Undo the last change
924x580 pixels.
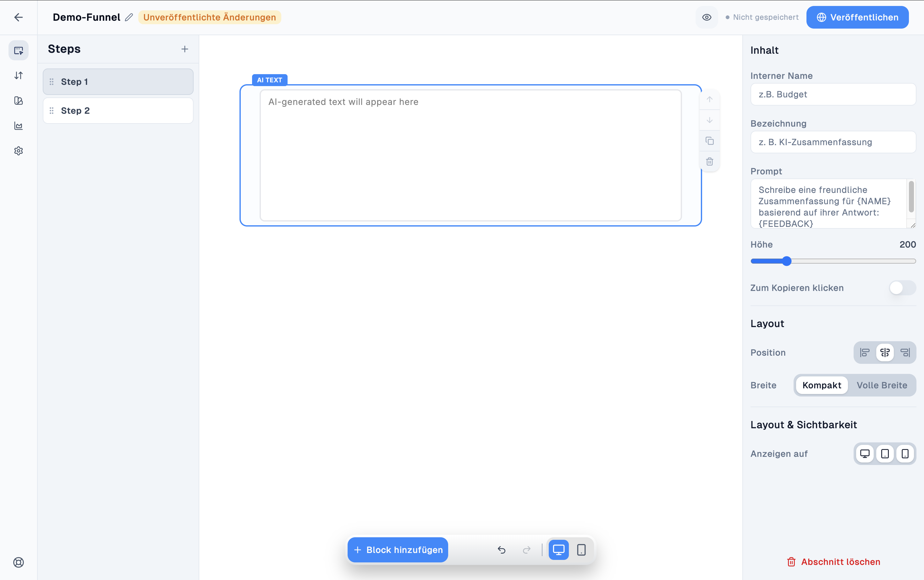(x=502, y=550)
